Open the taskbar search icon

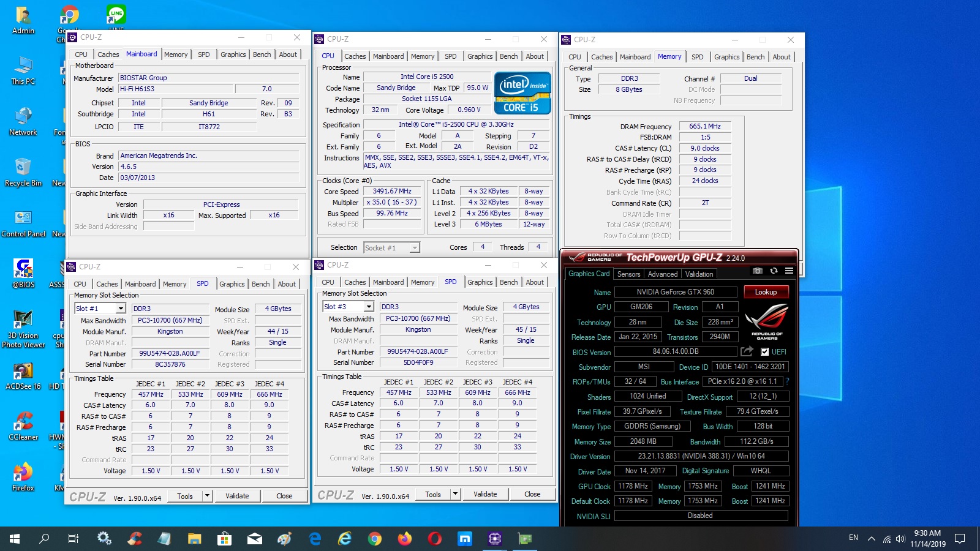point(44,539)
